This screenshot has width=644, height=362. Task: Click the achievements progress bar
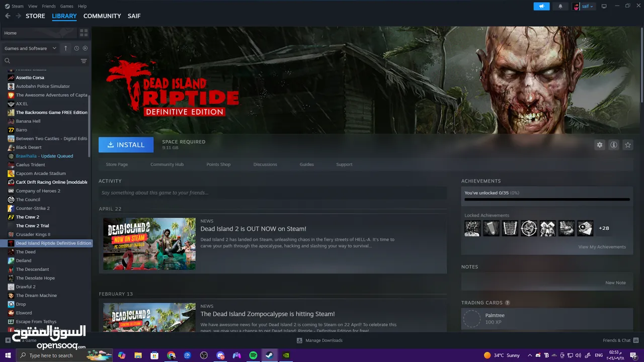tap(547, 200)
